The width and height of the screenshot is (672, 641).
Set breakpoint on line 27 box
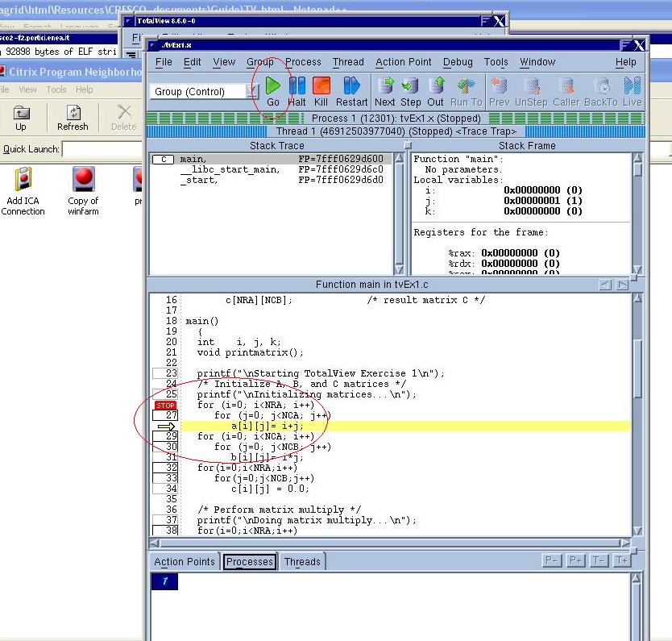tap(165, 415)
